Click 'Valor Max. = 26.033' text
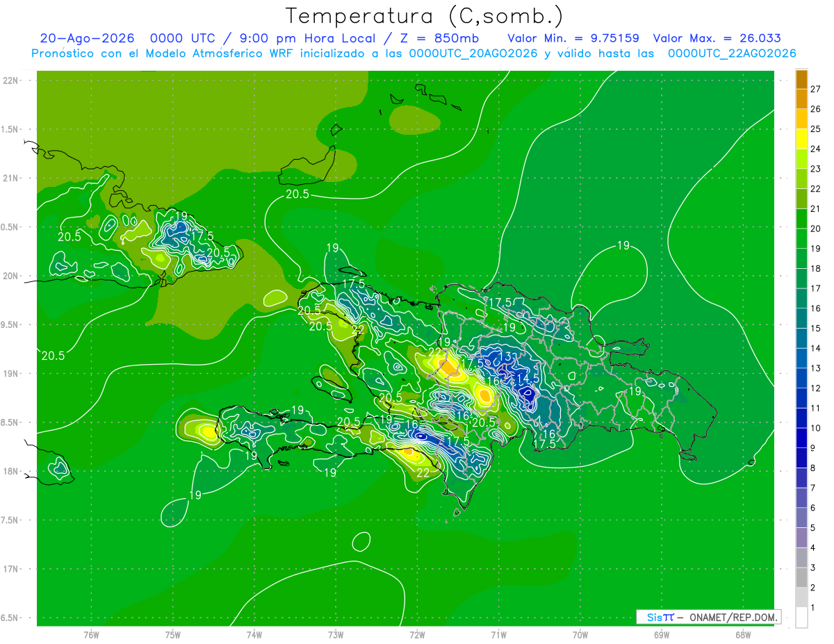Image resolution: width=834 pixels, height=644 pixels. (x=717, y=38)
